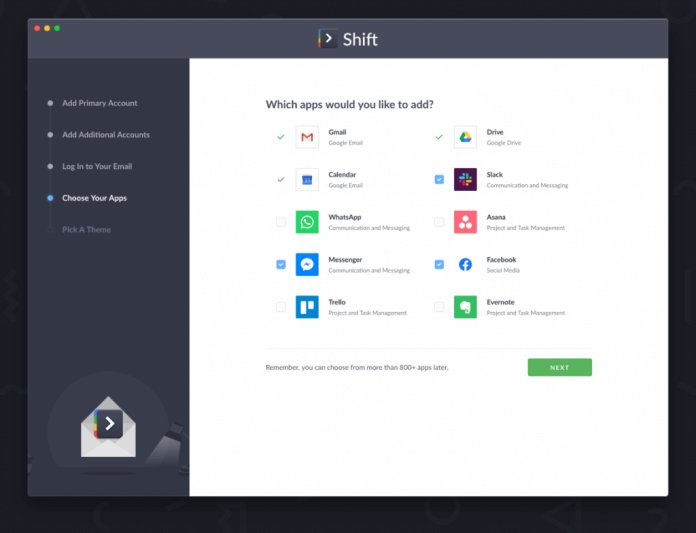Click the Asana app icon
The width and height of the screenshot is (696, 533).
pos(465,222)
